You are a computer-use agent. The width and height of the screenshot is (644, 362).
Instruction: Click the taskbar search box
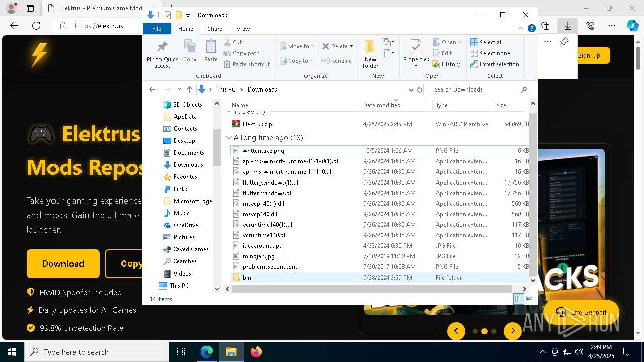(x=97, y=352)
